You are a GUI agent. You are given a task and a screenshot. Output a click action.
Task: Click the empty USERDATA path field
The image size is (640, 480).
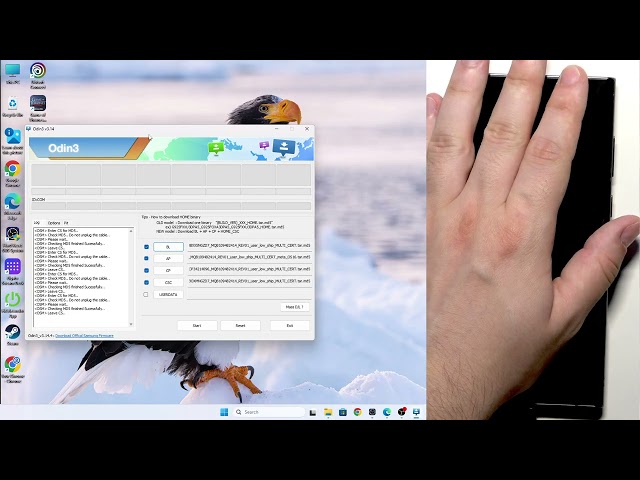(x=249, y=294)
